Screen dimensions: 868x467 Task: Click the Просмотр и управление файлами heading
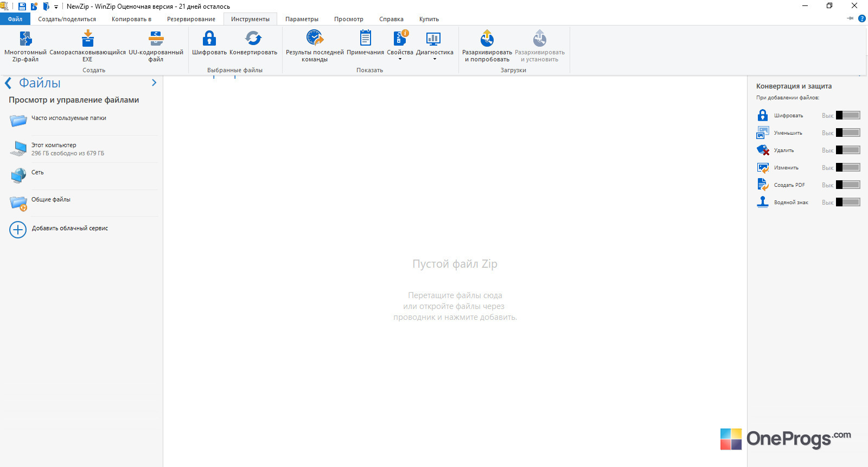point(74,100)
